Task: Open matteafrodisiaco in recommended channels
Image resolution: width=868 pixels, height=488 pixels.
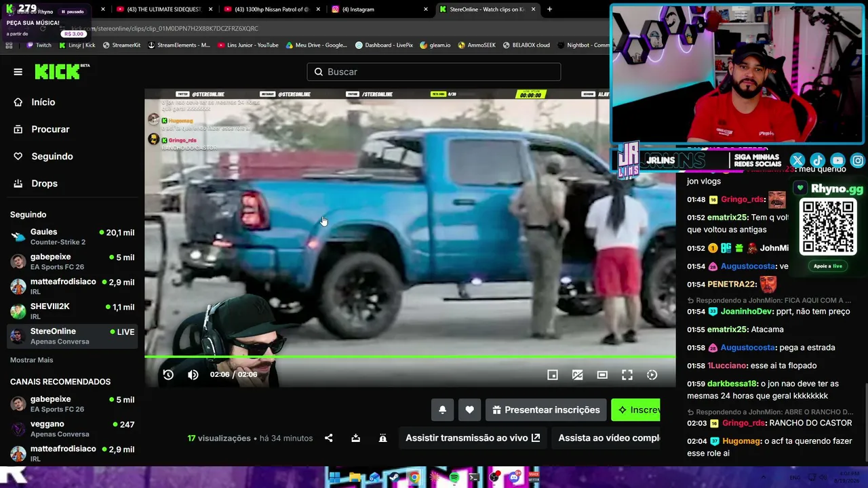Action: coord(72,453)
